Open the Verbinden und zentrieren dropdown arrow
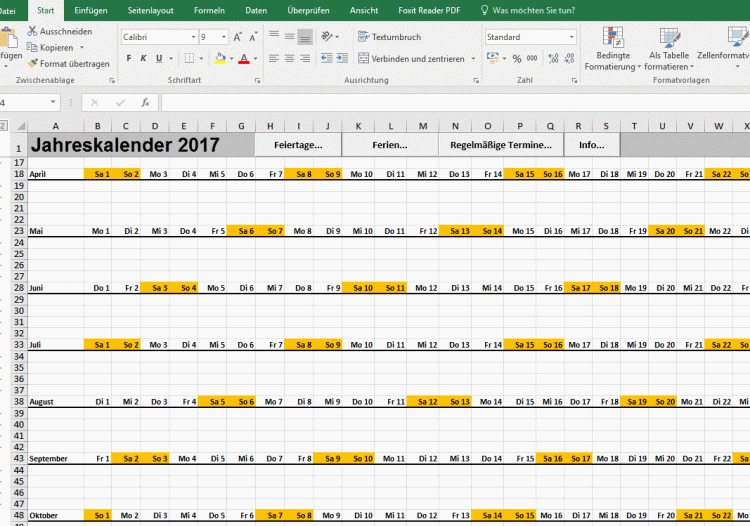Screen dimensions: 750x526 point(475,59)
